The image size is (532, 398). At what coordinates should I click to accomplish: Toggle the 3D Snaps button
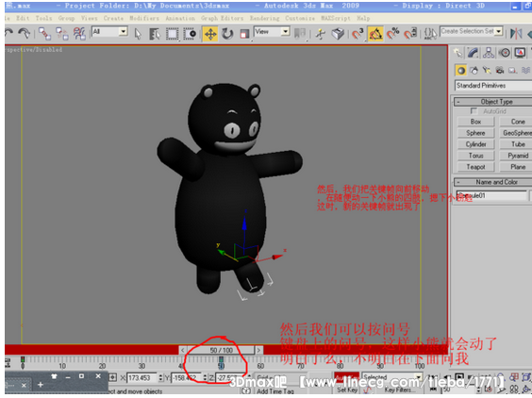[357, 34]
